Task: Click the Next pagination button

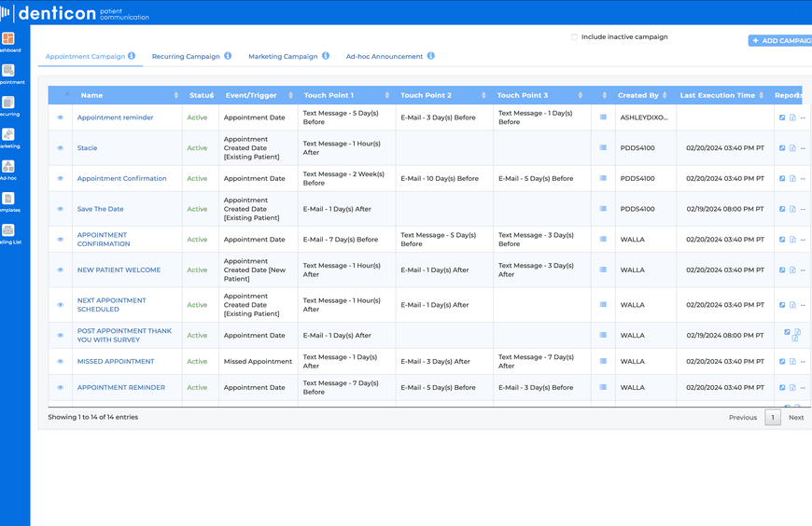Action: pos(795,418)
